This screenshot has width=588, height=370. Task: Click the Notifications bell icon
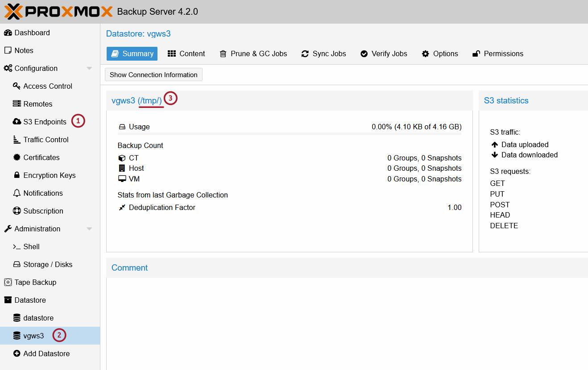click(x=17, y=193)
